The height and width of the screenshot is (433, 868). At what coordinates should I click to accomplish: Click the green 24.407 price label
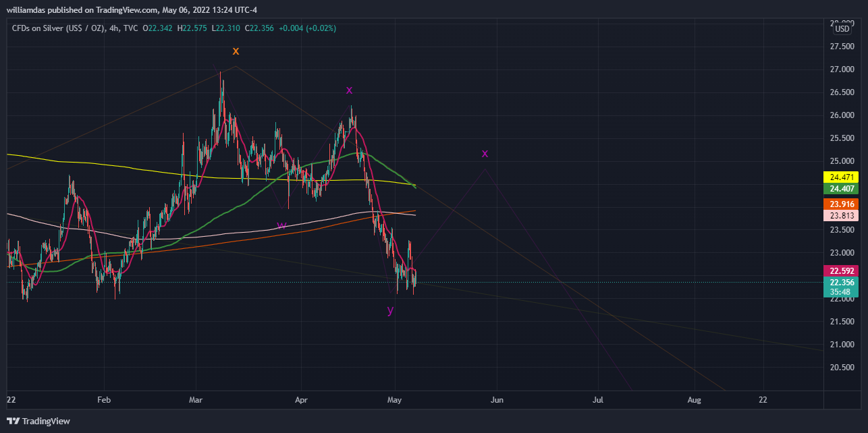pos(840,188)
